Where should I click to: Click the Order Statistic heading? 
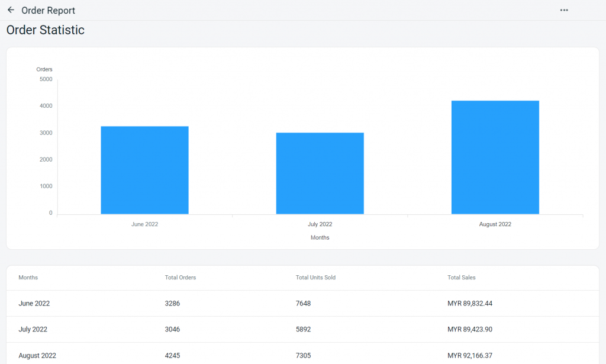[45, 30]
